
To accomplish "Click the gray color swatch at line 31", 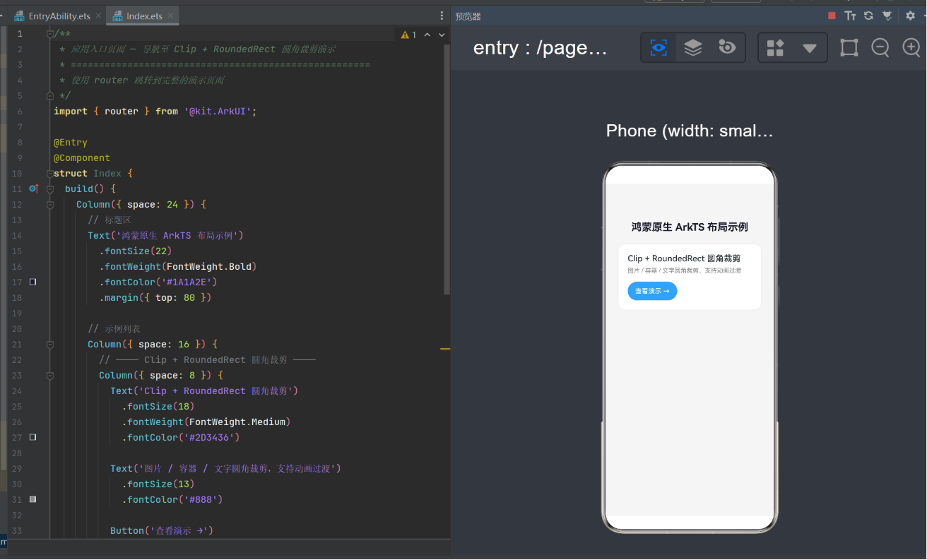I will (x=33, y=499).
